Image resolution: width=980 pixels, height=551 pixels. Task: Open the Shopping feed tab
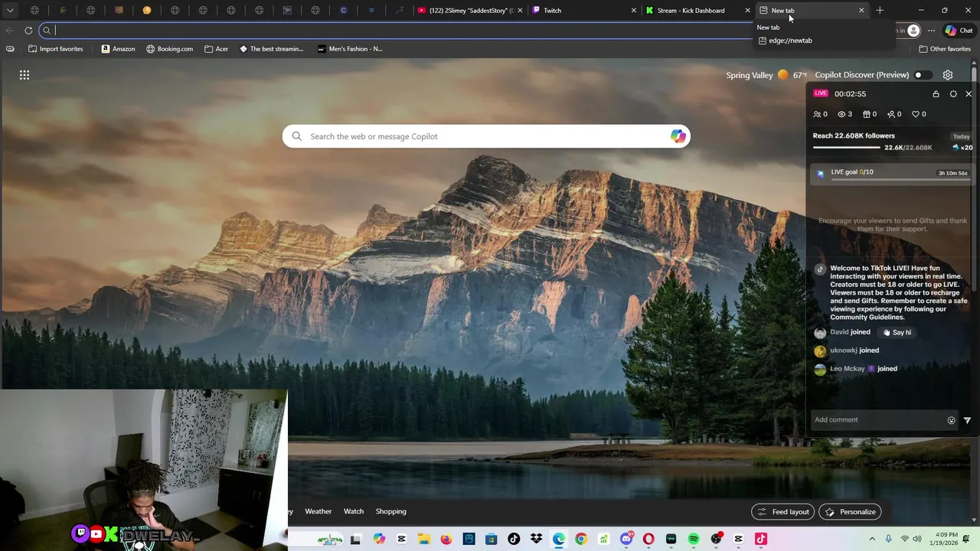(391, 512)
